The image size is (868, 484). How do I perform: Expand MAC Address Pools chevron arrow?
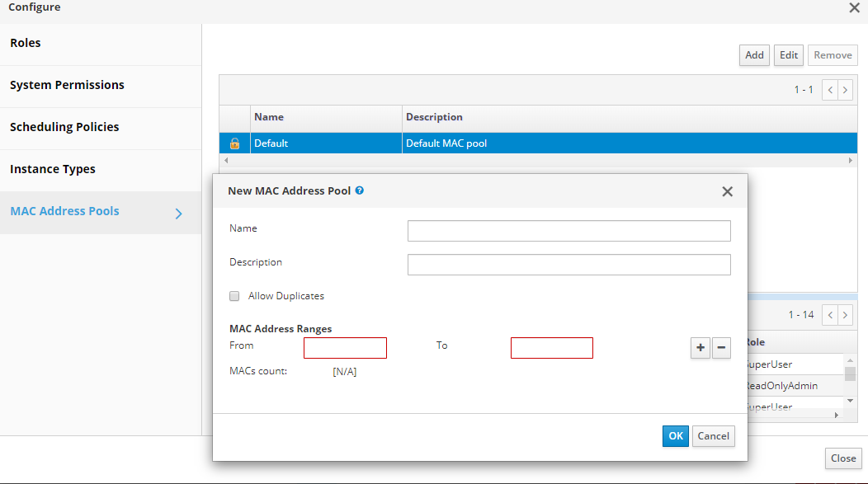point(179,214)
